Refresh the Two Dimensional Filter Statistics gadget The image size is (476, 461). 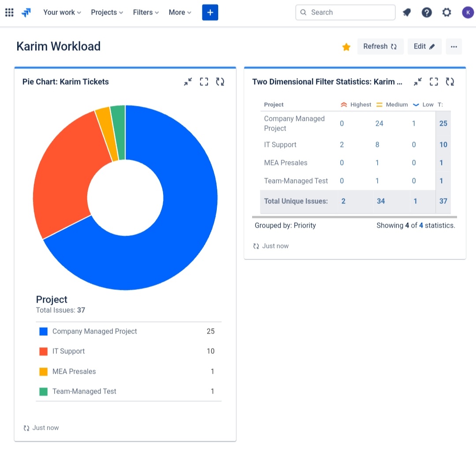(450, 82)
